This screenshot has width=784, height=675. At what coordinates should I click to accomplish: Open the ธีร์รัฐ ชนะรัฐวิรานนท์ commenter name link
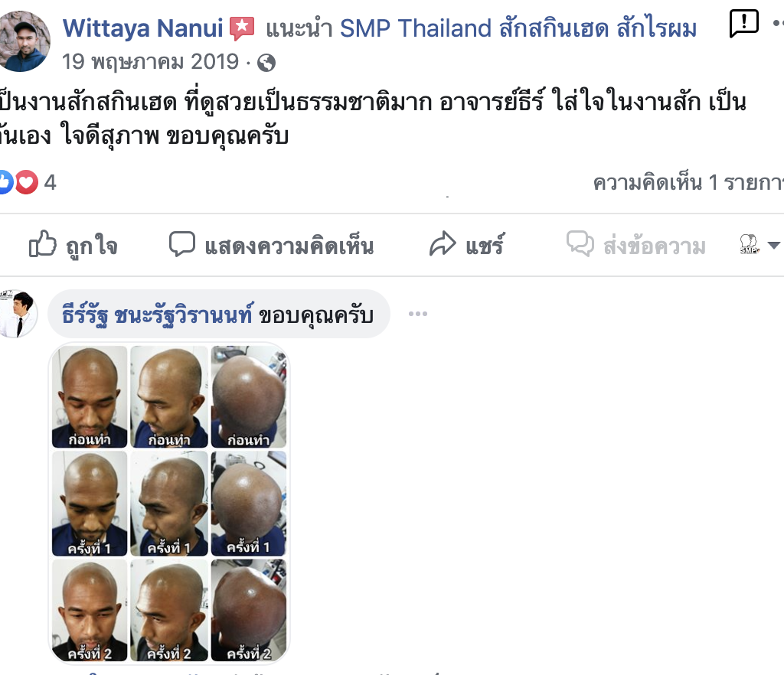coord(158,315)
